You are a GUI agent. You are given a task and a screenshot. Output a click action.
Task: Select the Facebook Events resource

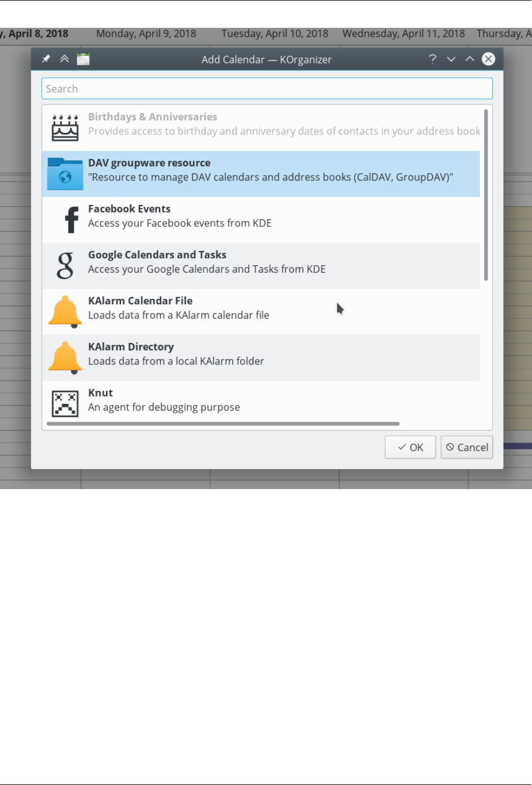[x=261, y=220]
